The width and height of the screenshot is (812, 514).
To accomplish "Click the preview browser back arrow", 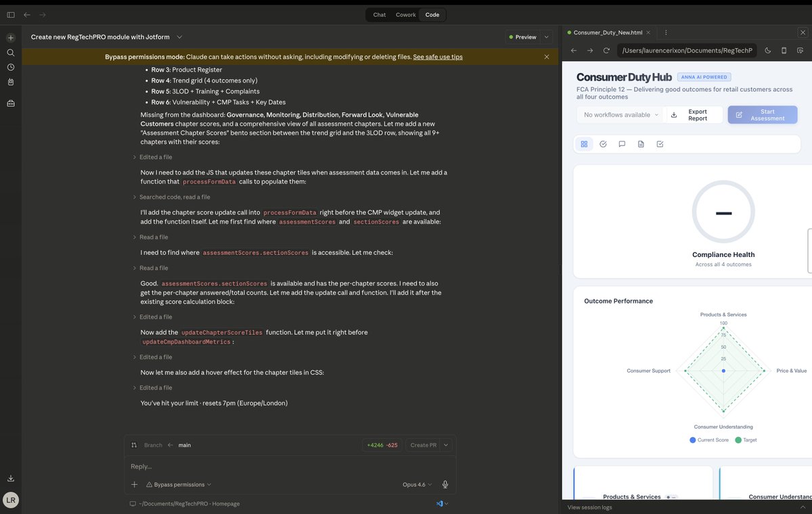I will tap(572, 50).
